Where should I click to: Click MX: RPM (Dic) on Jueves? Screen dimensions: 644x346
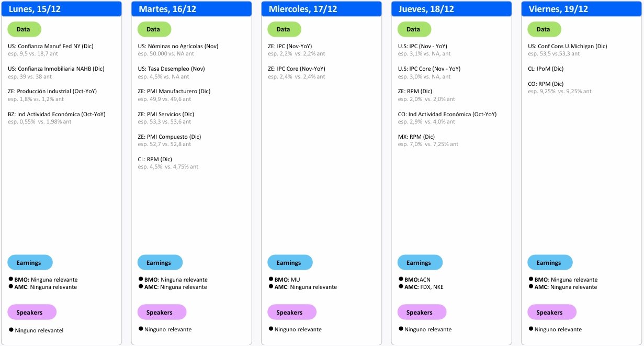pyautogui.click(x=416, y=137)
